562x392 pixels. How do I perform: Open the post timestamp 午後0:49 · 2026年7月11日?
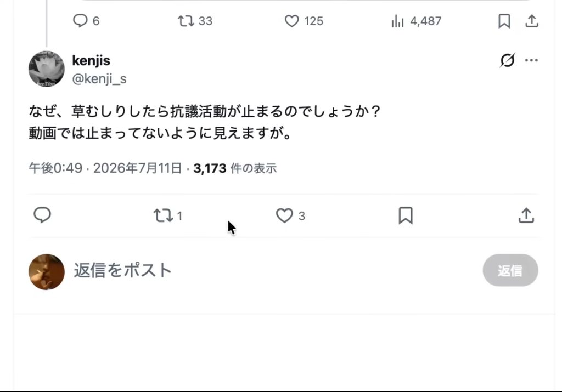pyautogui.click(x=105, y=168)
